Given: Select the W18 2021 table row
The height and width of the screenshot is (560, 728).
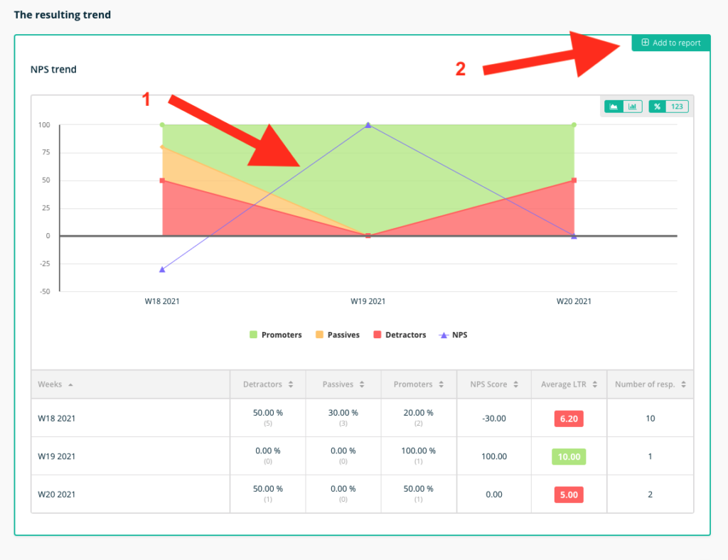Looking at the screenshot, I should point(363,418).
